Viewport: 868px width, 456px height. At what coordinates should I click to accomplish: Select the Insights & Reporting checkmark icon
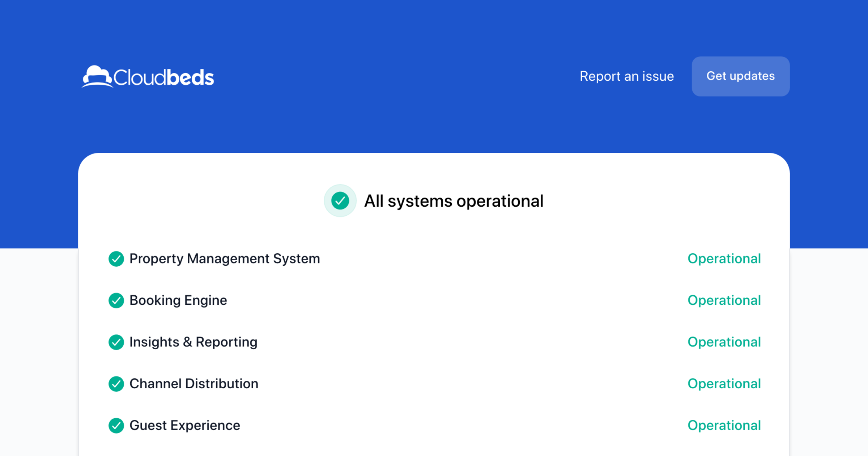point(116,342)
